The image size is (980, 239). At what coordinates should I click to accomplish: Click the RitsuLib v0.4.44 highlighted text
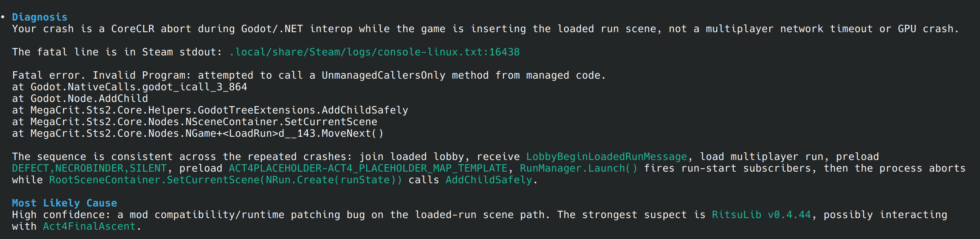tap(761, 215)
